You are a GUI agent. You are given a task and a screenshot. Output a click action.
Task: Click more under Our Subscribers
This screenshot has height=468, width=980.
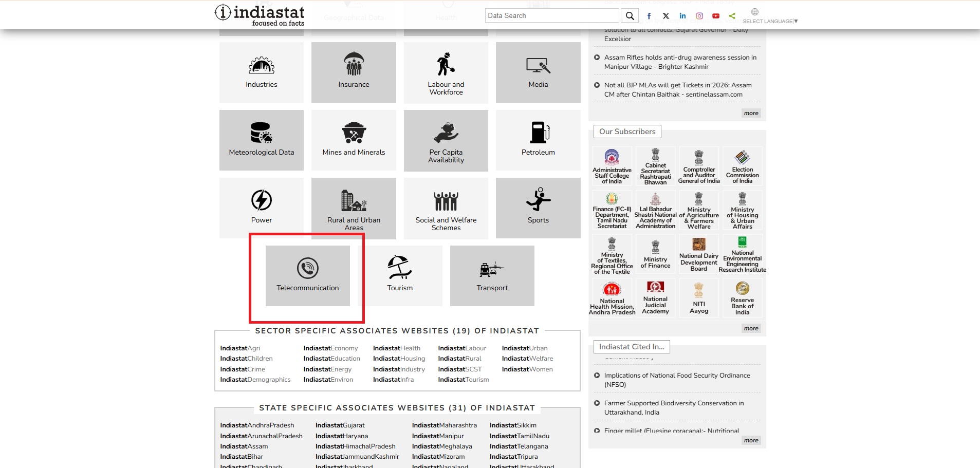coord(751,328)
